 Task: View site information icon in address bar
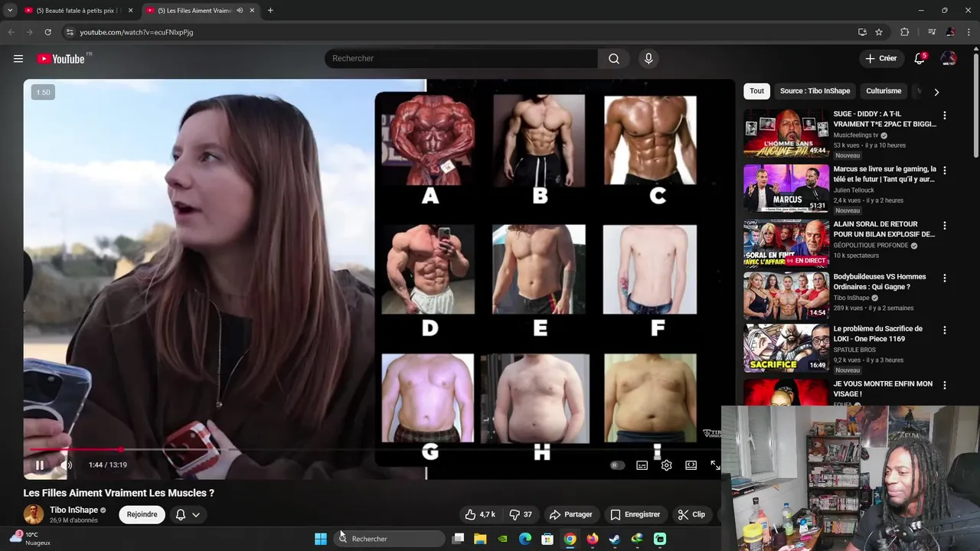(69, 32)
